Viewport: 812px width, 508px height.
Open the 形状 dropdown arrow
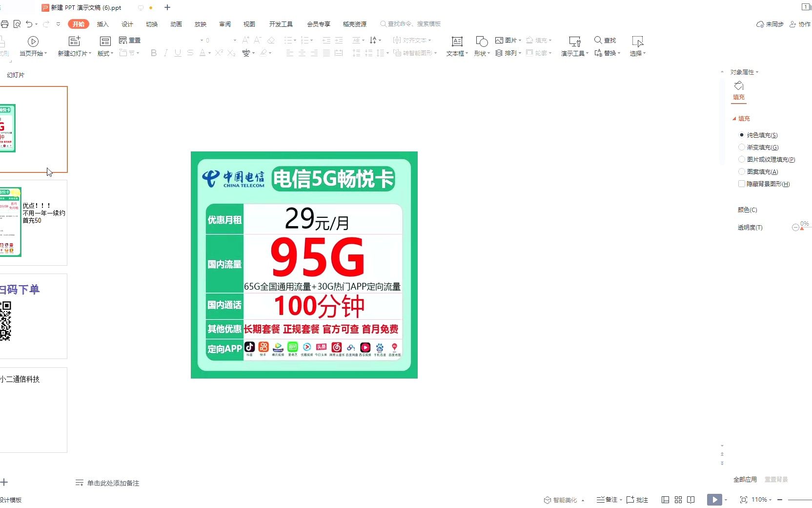click(488, 54)
